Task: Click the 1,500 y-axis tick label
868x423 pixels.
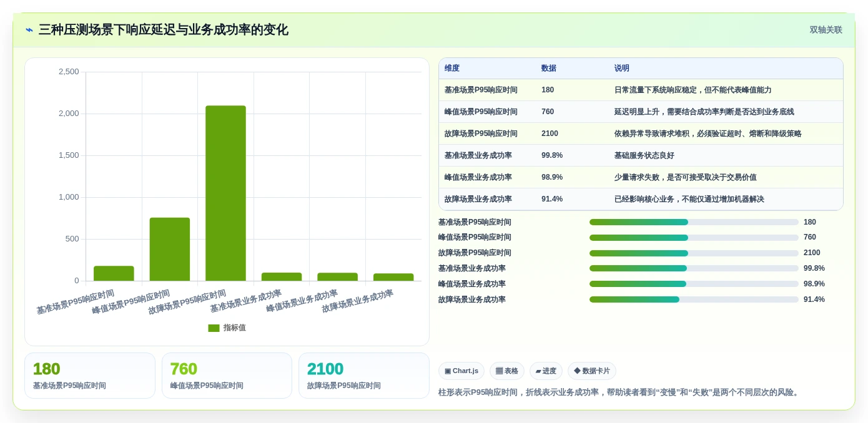Action: click(69, 155)
